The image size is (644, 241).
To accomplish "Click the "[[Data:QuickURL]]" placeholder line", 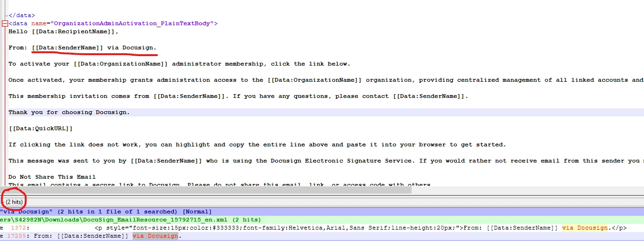I will tap(41, 128).
